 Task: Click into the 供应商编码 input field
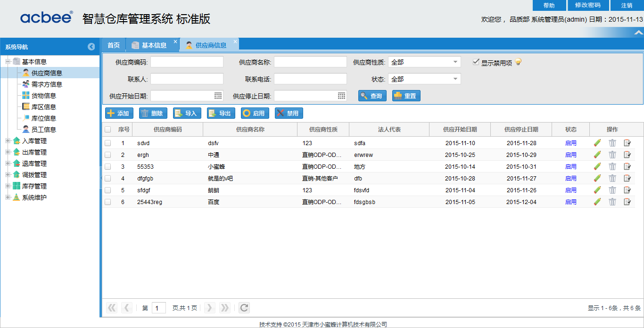point(187,62)
